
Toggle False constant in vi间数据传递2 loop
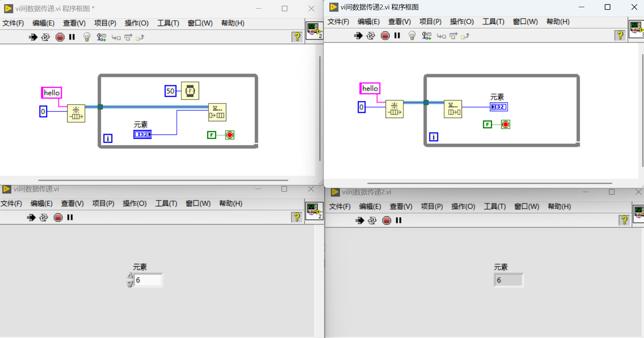point(488,124)
